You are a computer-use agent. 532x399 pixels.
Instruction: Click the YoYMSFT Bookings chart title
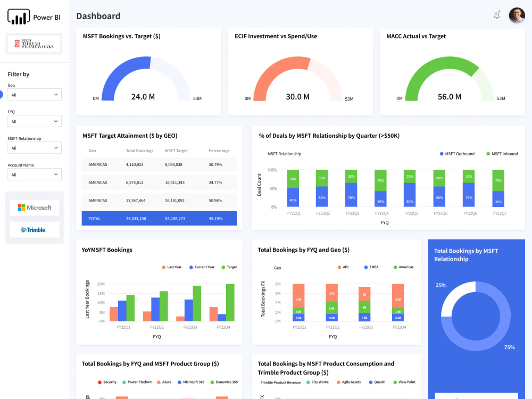click(107, 250)
